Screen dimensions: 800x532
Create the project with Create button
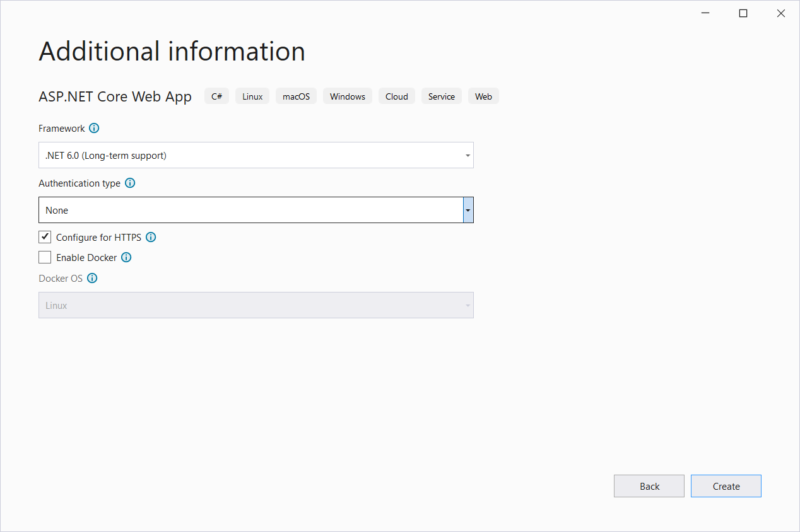[726, 486]
